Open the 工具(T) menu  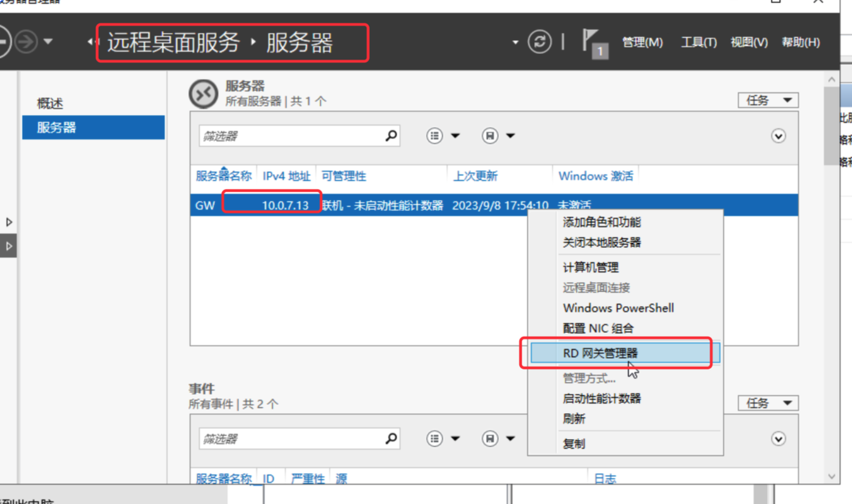tap(698, 43)
